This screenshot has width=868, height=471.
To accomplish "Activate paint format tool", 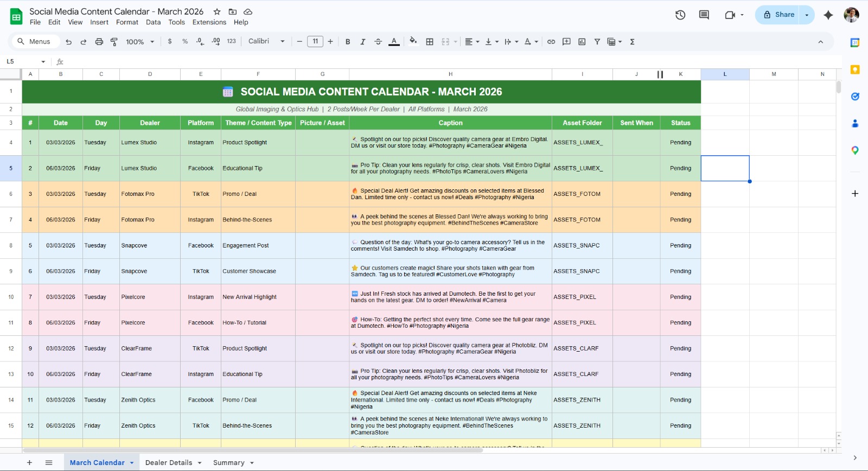I will [x=114, y=42].
